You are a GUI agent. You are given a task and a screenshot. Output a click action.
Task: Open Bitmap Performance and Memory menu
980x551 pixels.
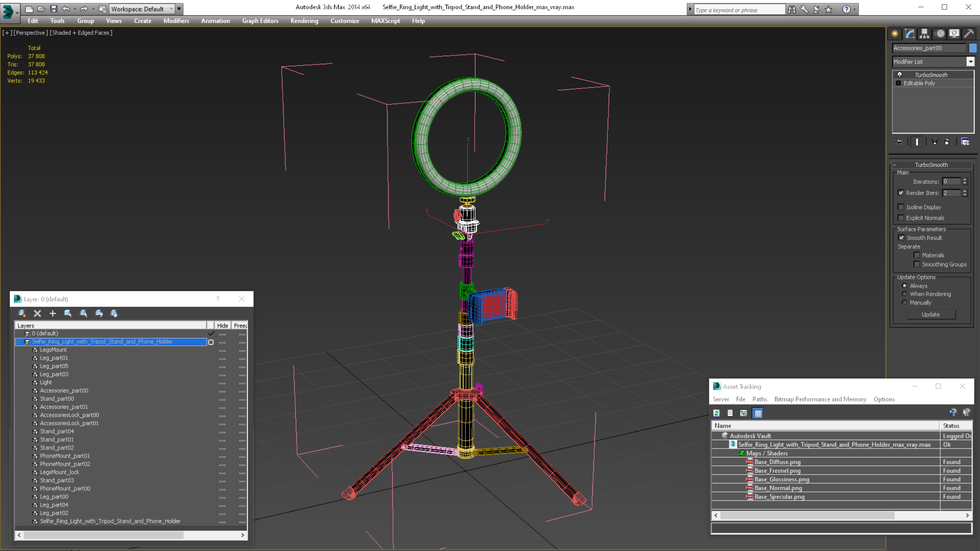pyautogui.click(x=820, y=399)
